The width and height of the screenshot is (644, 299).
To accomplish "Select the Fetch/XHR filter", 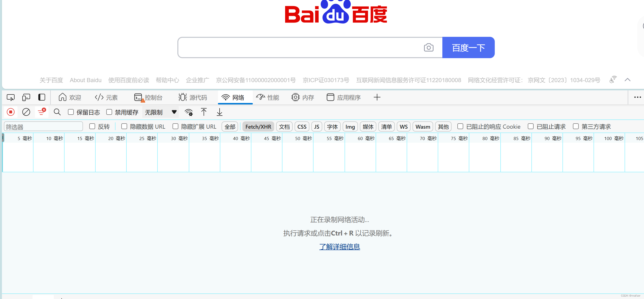I will point(258,127).
